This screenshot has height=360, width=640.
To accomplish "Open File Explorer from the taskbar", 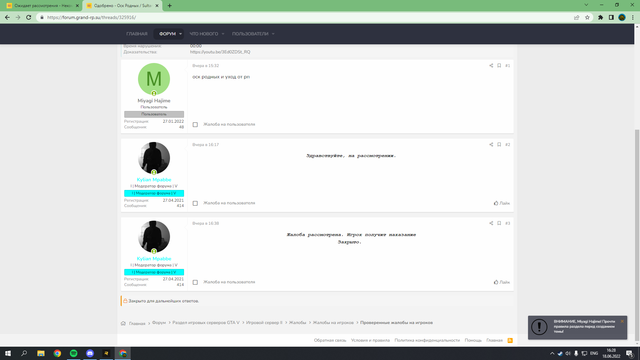I will click(41, 353).
